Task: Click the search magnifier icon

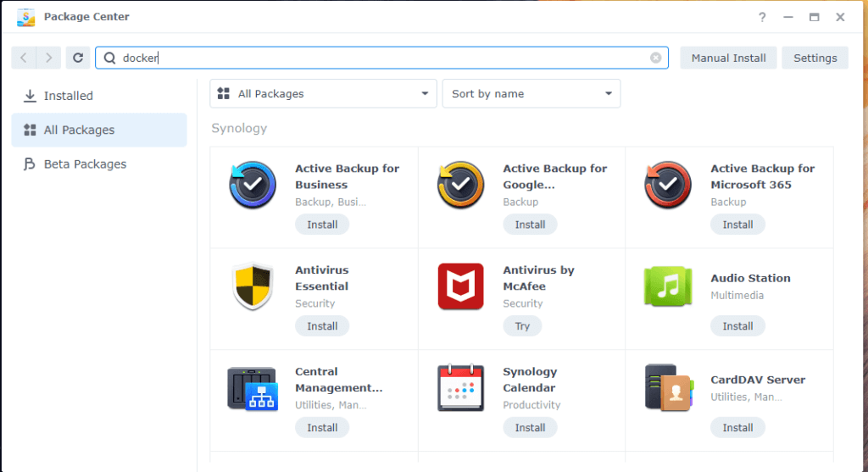Action: 109,58
